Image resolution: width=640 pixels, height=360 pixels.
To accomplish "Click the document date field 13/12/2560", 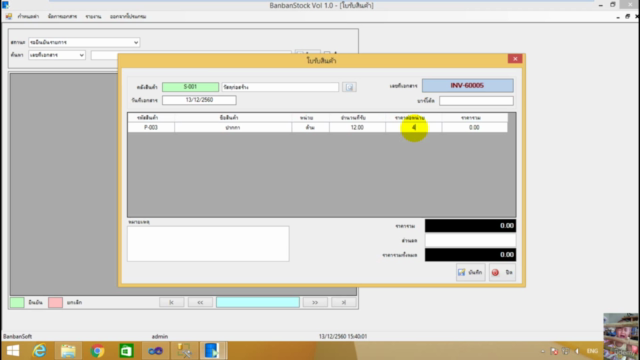I will (199, 100).
